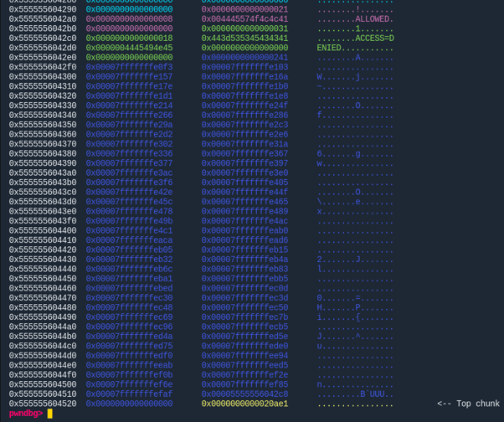Click address 0x5555556043d0

(43, 202)
